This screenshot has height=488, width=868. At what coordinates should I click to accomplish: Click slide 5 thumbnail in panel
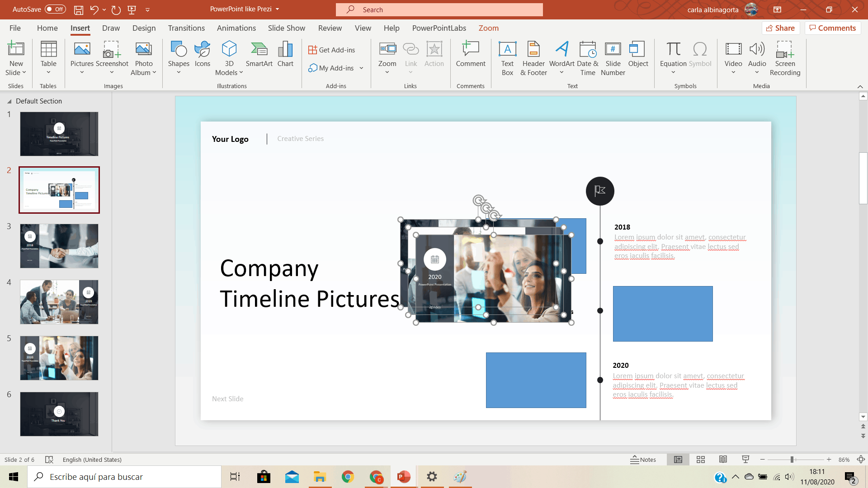58,357
